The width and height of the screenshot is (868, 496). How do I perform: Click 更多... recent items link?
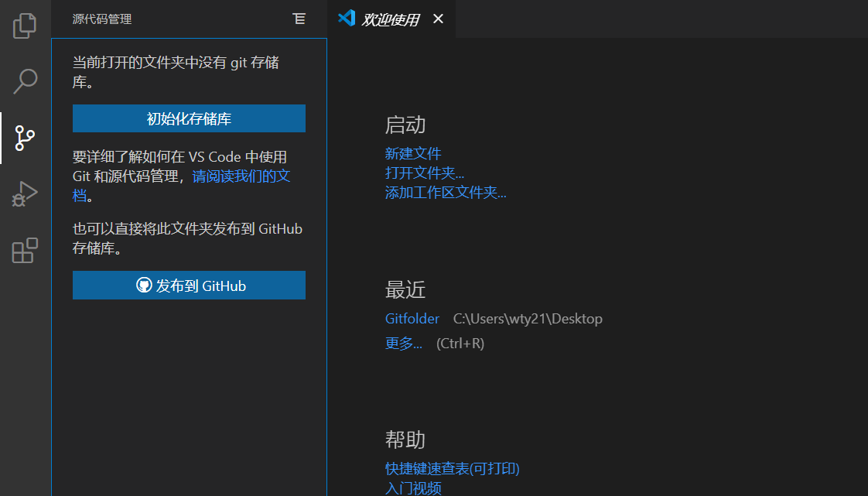(404, 344)
